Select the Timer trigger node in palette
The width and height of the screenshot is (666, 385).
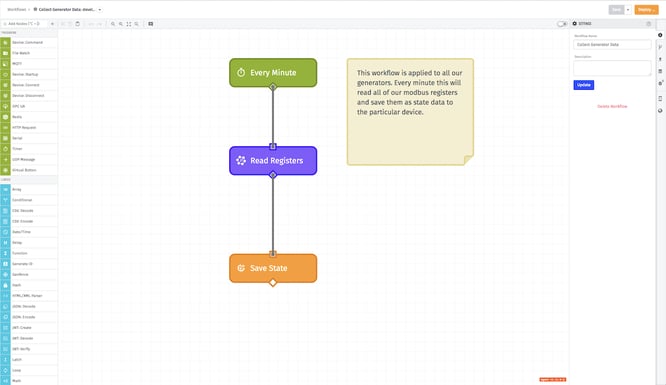[28, 149]
